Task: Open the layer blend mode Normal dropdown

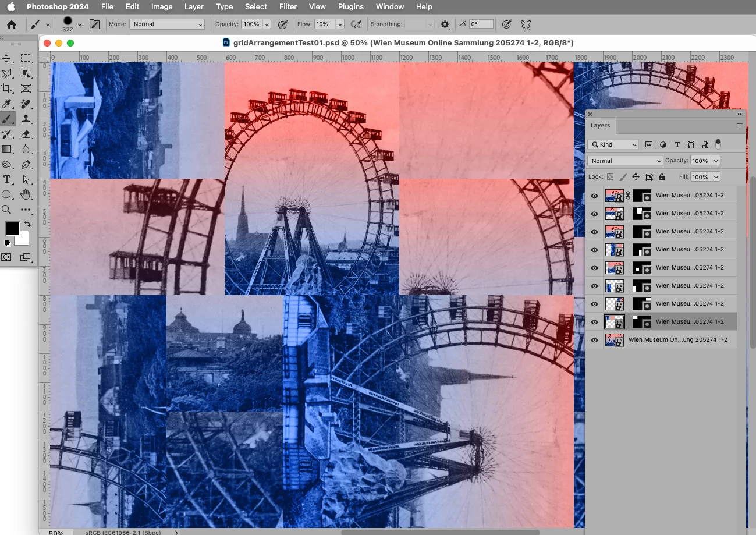Action: (x=625, y=161)
